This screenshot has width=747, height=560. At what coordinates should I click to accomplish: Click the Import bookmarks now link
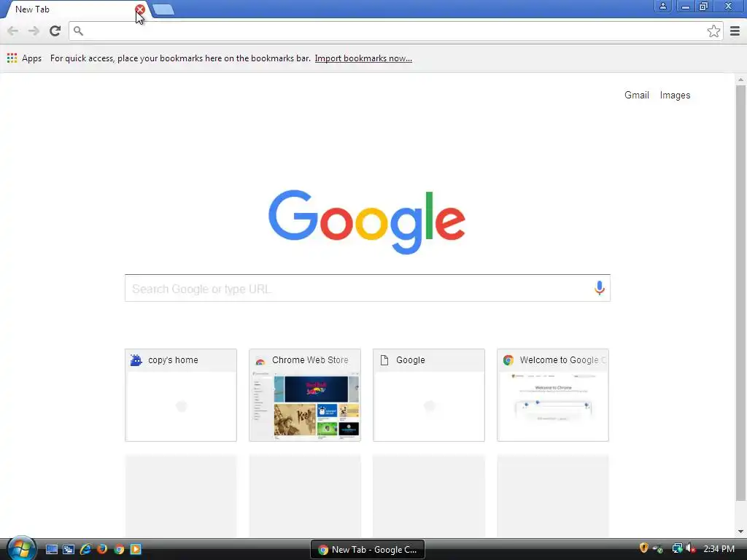(x=363, y=58)
